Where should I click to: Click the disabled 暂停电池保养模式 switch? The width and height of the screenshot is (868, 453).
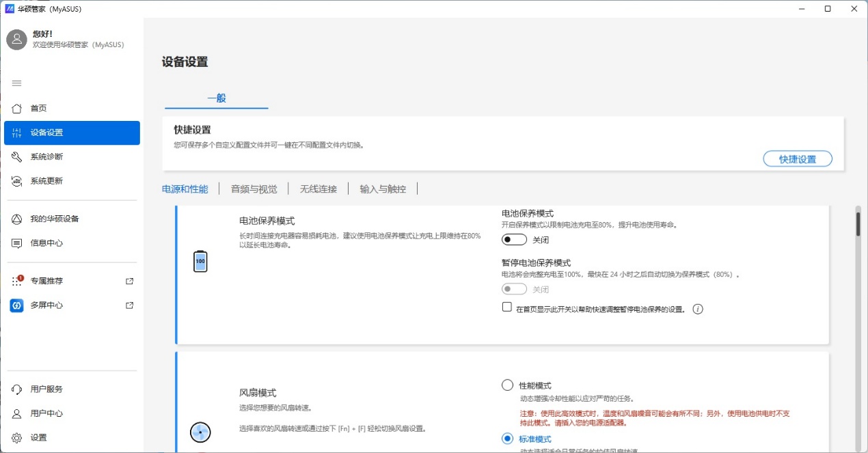pyautogui.click(x=514, y=289)
